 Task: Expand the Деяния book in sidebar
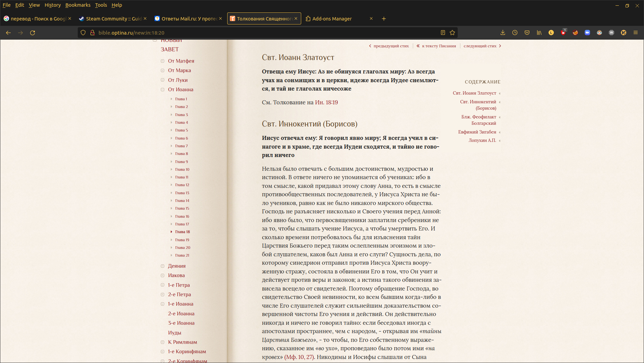tap(162, 266)
